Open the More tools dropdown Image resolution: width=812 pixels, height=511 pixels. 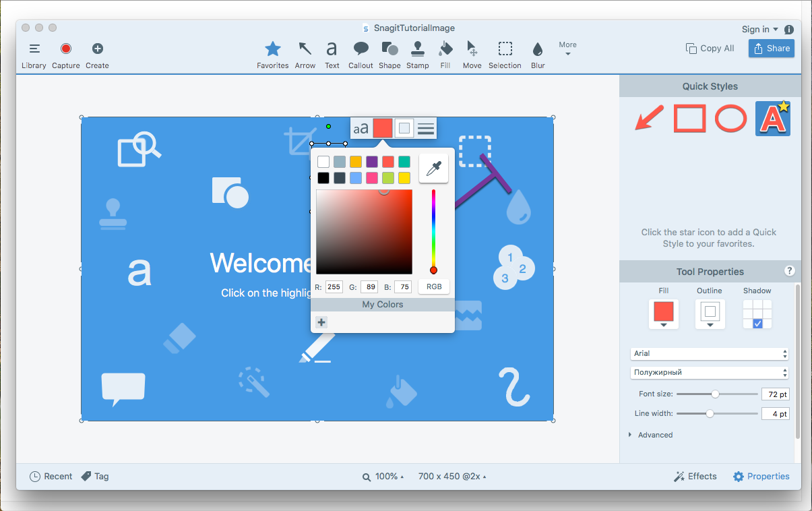click(x=568, y=49)
